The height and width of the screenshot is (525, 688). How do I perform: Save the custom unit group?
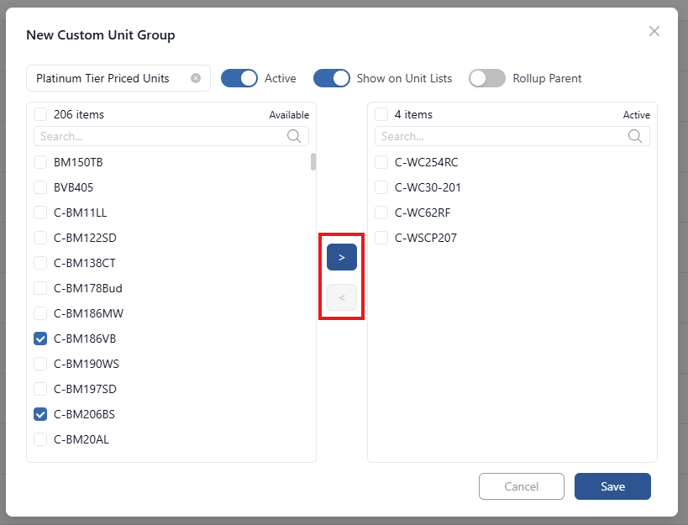pyautogui.click(x=613, y=486)
